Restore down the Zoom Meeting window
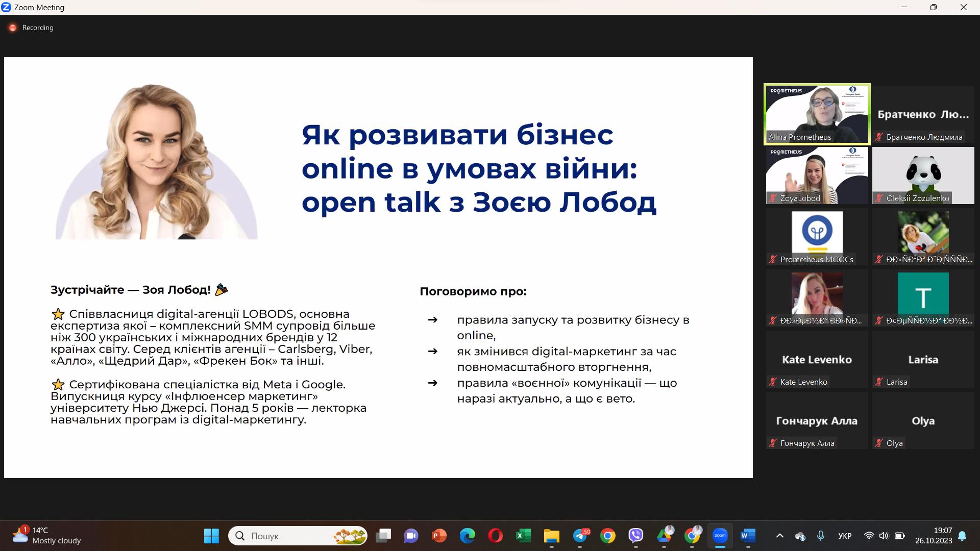 coord(933,7)
